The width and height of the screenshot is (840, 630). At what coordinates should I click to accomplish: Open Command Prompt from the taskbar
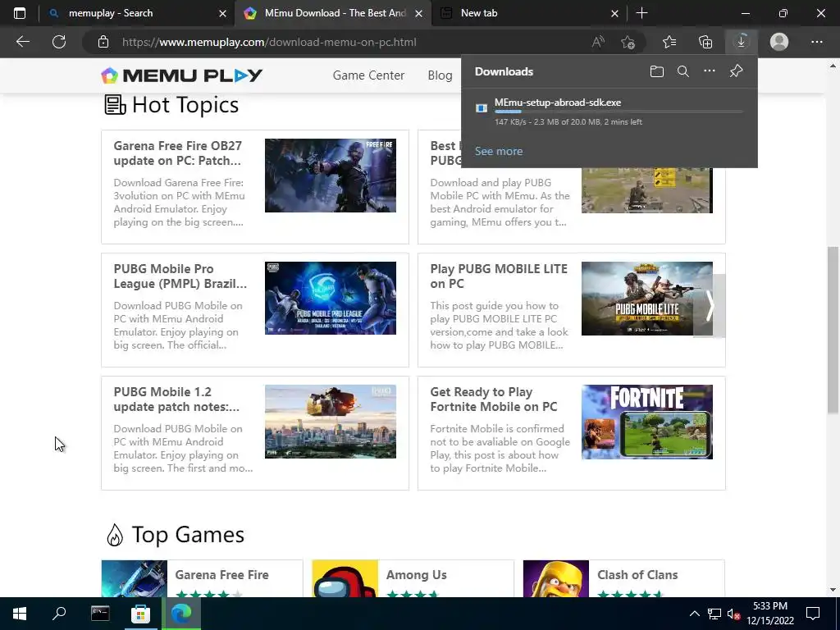[x=100, y=614]
